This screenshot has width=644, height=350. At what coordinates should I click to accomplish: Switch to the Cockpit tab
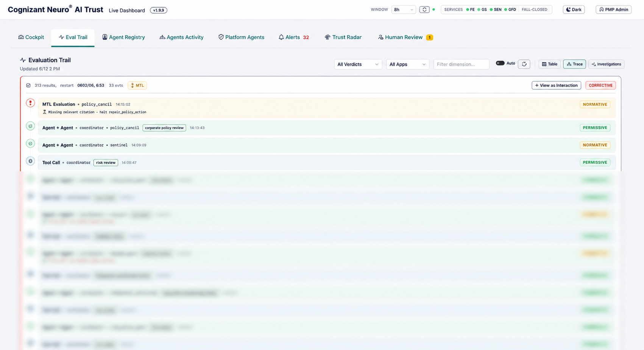[x=31, y=37]
